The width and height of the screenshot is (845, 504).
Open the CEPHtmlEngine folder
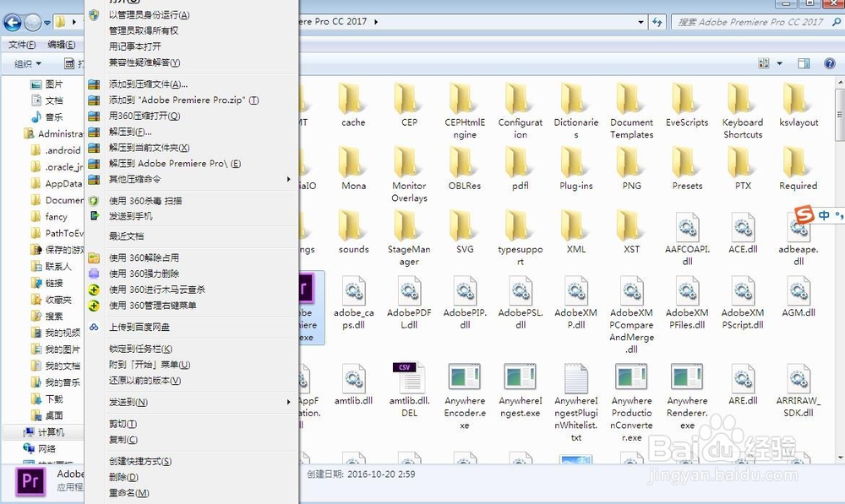click(465, 111)
